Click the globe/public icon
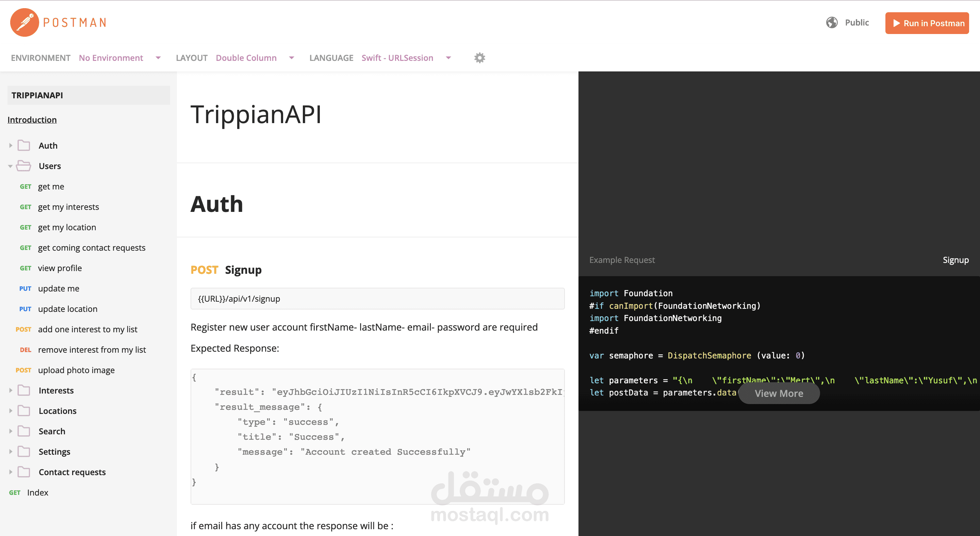 (x=831, y=22)
